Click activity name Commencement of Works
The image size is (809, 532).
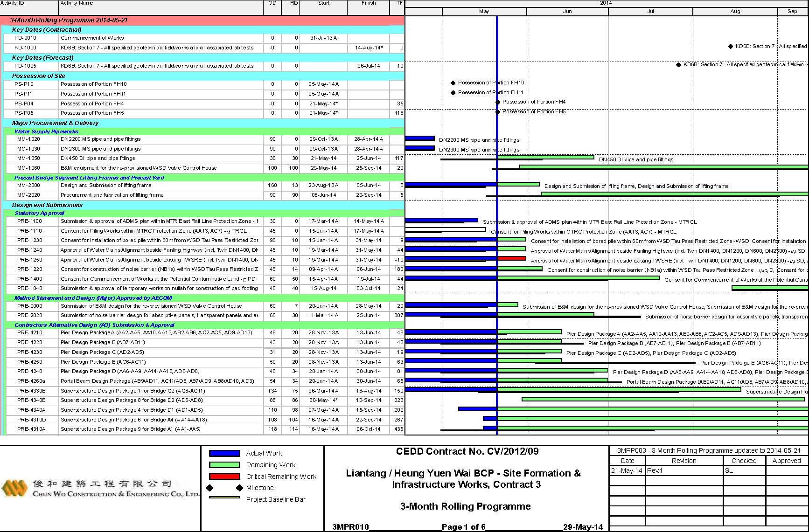(92, 38)
